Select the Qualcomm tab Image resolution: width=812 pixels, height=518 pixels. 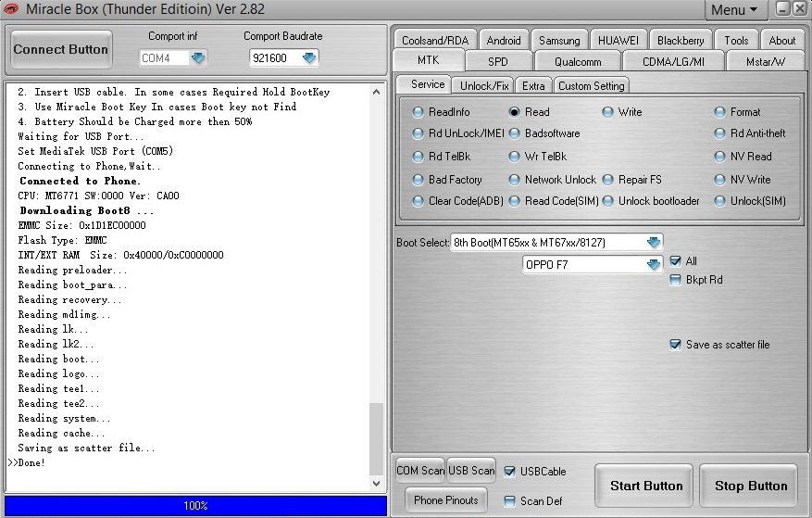(578, 62)
